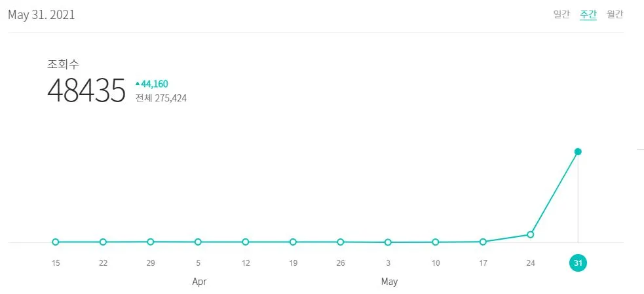Switch to the 일간 daily view
644x294 pixels.
pos(561,14)
